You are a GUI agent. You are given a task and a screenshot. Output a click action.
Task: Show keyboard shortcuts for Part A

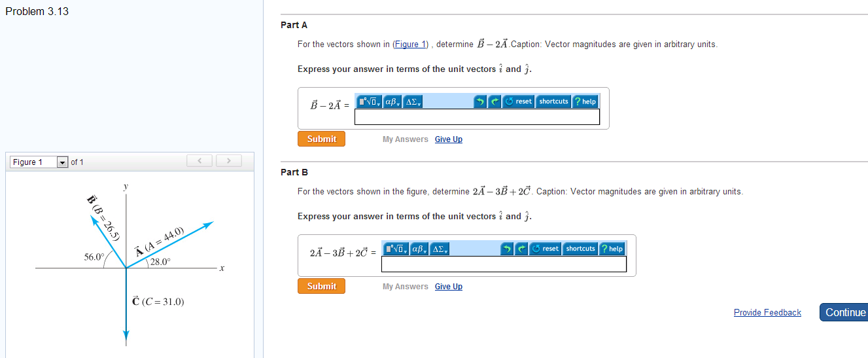tap(553, 101)
